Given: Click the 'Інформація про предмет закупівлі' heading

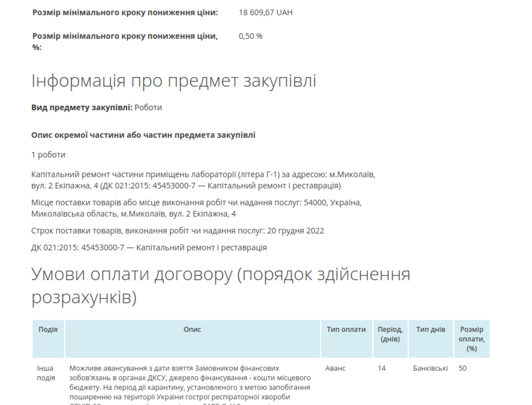Looking at the screenshot, I should tap(174, 81).
